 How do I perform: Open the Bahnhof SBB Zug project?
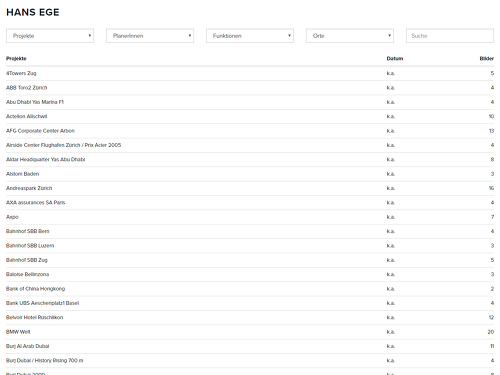[x=27, y=260]
